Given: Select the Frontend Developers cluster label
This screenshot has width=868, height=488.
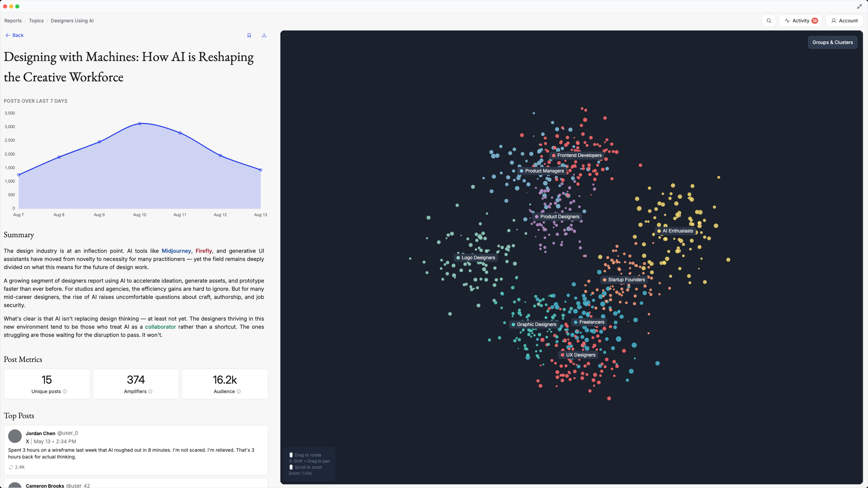Looking at the screenshot, I should [x=579, y=155].
